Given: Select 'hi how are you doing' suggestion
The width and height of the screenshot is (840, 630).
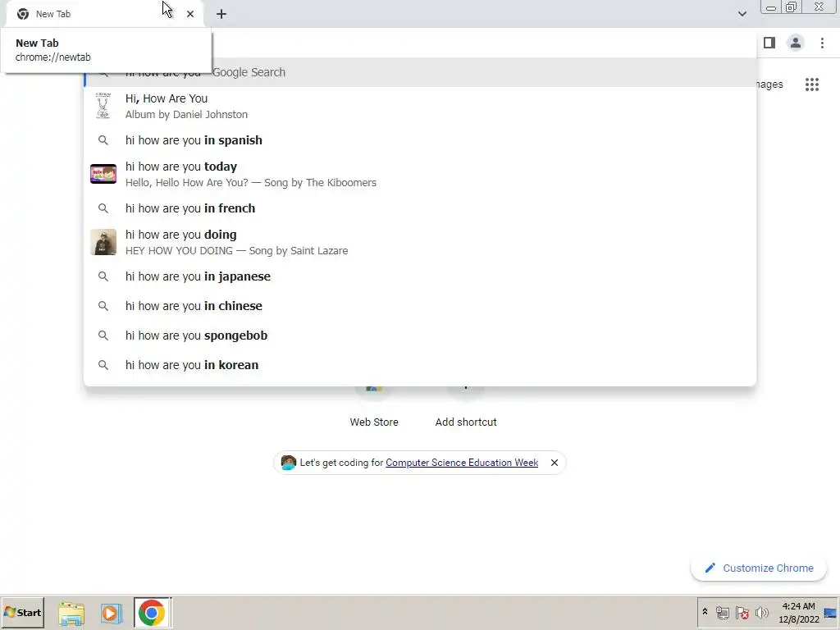Looking at the screenshot, I should (x=420, y=242).
